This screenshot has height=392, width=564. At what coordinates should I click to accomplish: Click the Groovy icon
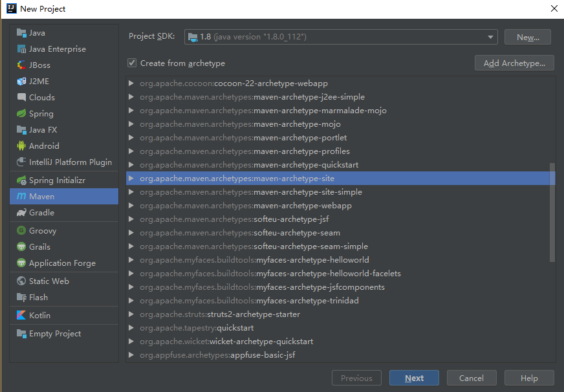(x=21, y=230)
